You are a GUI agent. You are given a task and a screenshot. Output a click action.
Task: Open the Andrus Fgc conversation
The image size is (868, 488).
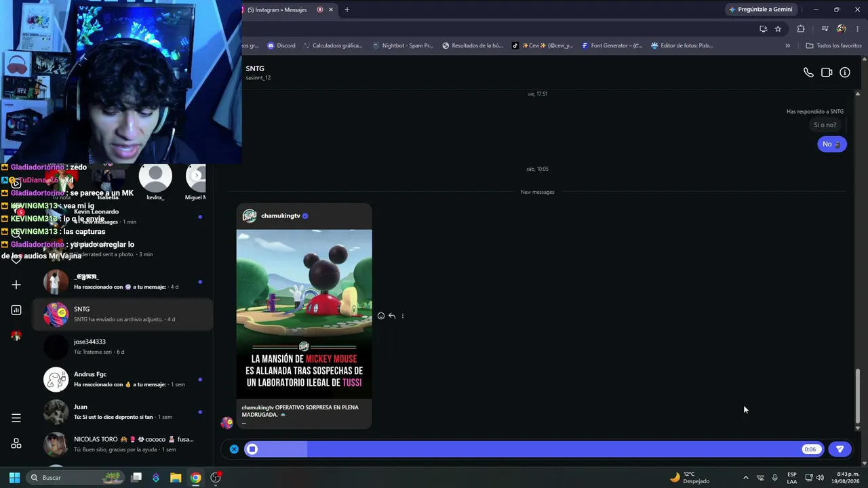[x=122, y=379]
